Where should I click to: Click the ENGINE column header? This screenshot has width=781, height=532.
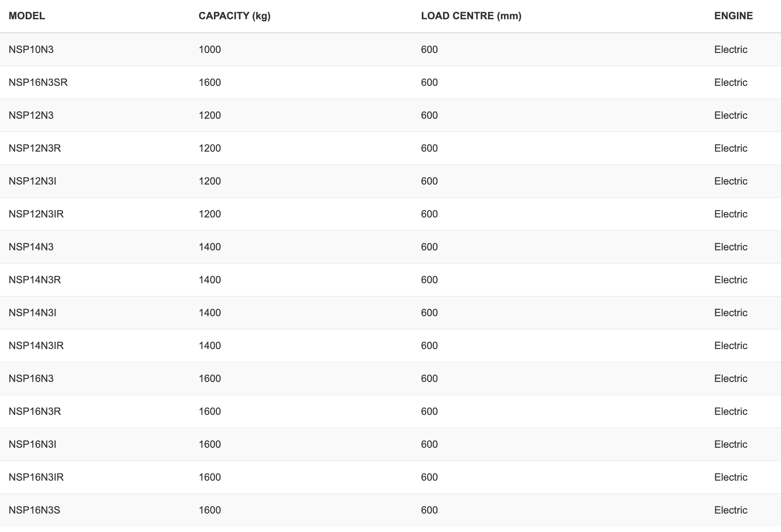[x=733, y=16]
